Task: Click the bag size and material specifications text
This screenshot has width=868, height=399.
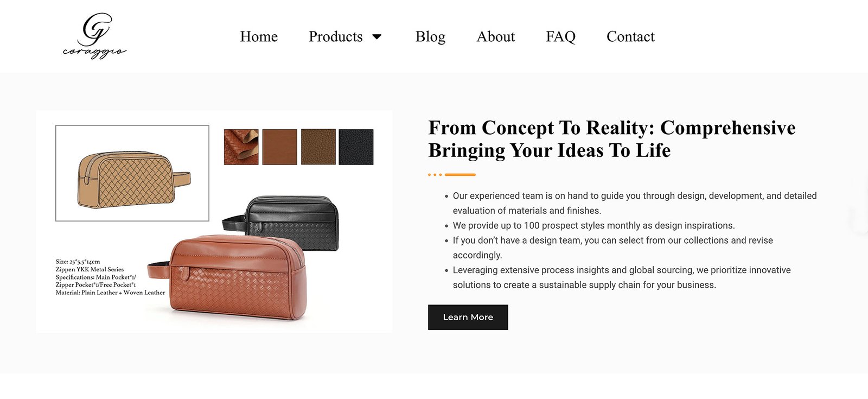Action: coord(110,277)
